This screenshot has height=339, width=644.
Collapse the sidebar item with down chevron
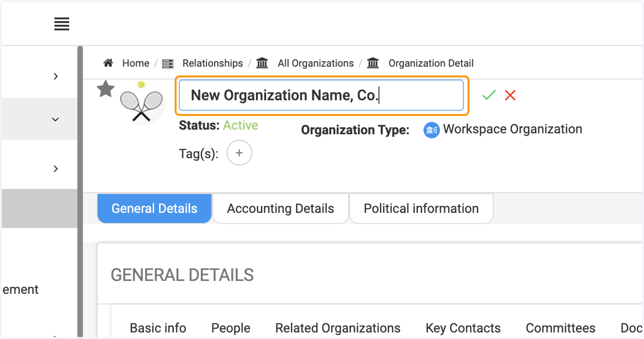tap(55, 119)
